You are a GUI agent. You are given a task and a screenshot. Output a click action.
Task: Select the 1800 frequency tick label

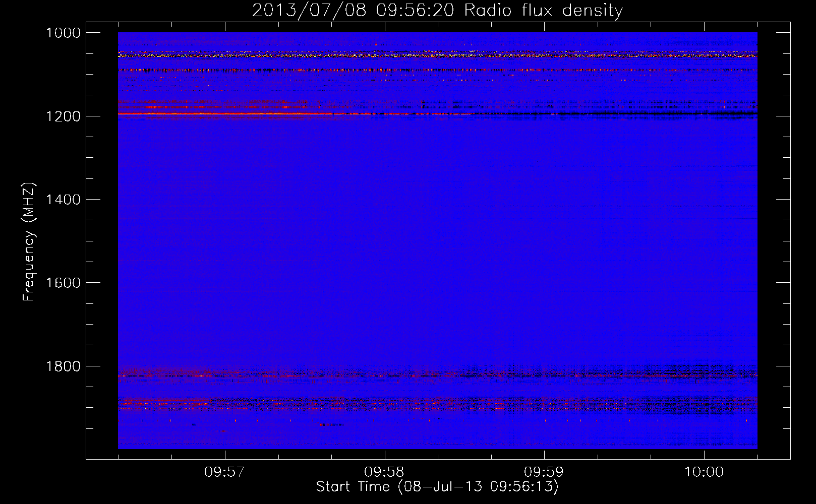click(64, 366)
